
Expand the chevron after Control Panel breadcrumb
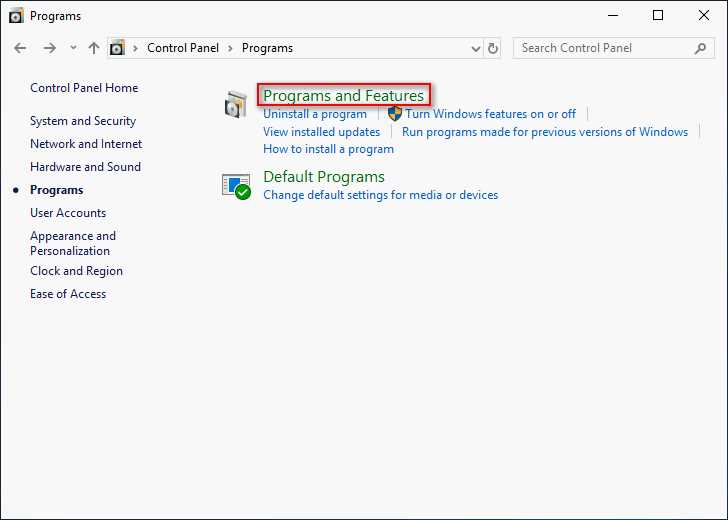click(230, 48)
